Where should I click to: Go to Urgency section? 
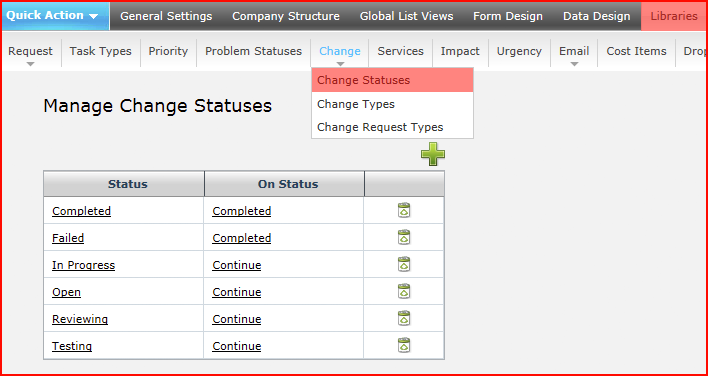(519, 51)
